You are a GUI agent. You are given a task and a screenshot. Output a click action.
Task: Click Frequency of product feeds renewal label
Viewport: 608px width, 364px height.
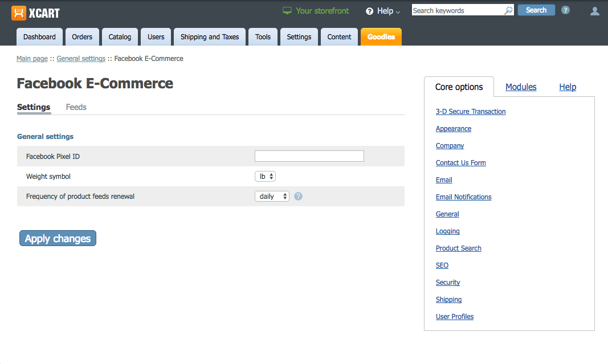click(80, 196)
